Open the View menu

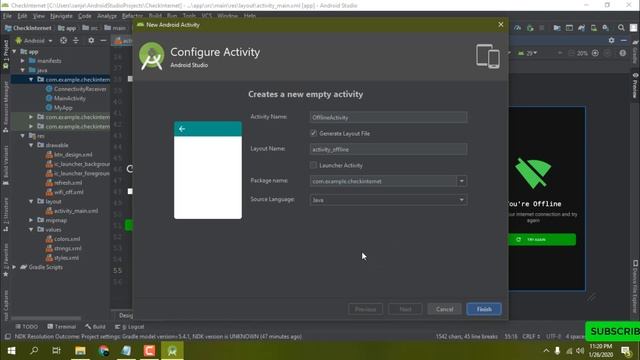point(39,16)
